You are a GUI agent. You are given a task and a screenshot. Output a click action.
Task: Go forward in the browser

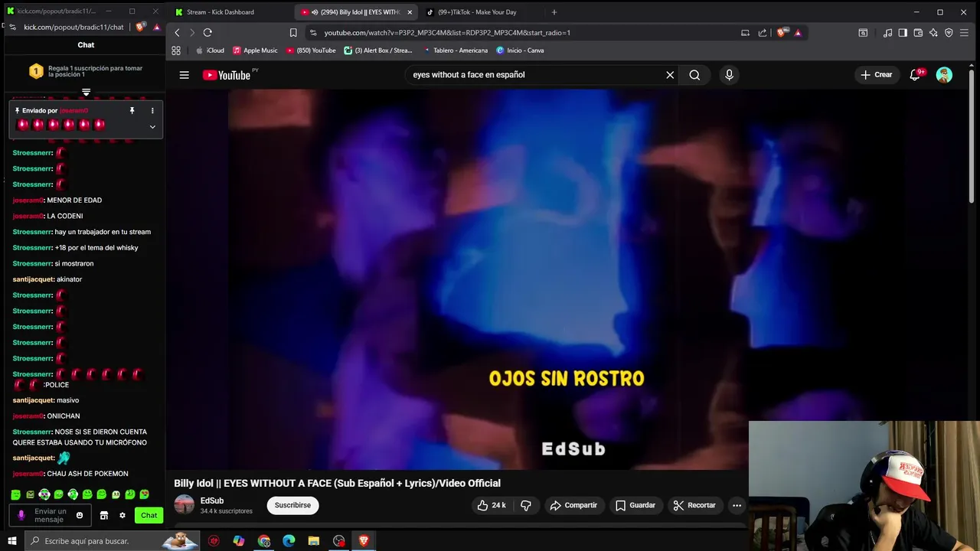[x=192, y=33]
